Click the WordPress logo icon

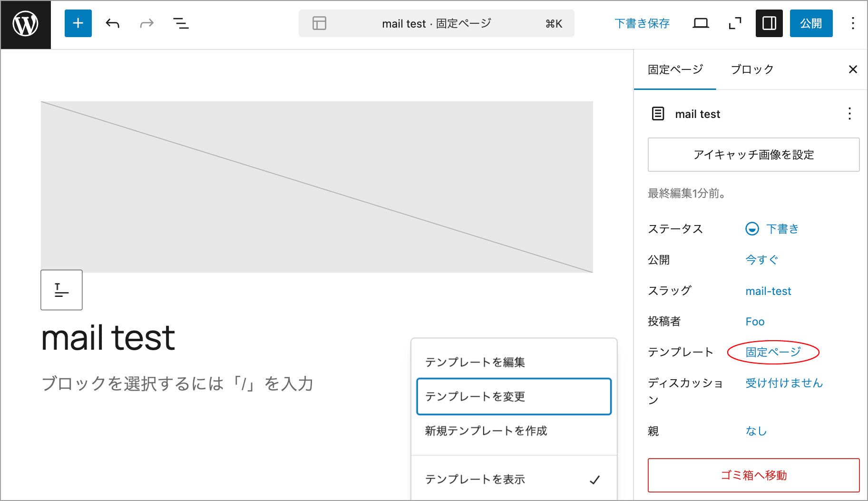pos(26,24)
